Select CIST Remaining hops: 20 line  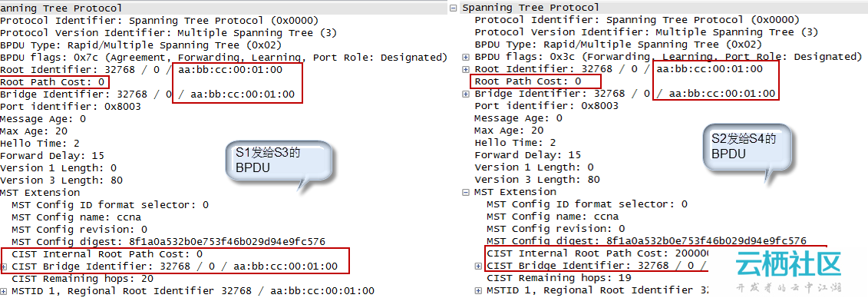82,279
